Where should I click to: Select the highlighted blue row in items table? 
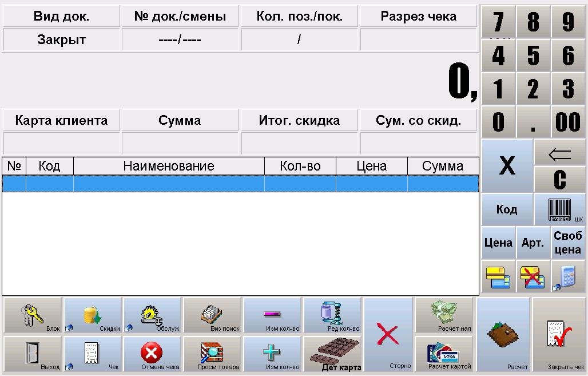240,184
